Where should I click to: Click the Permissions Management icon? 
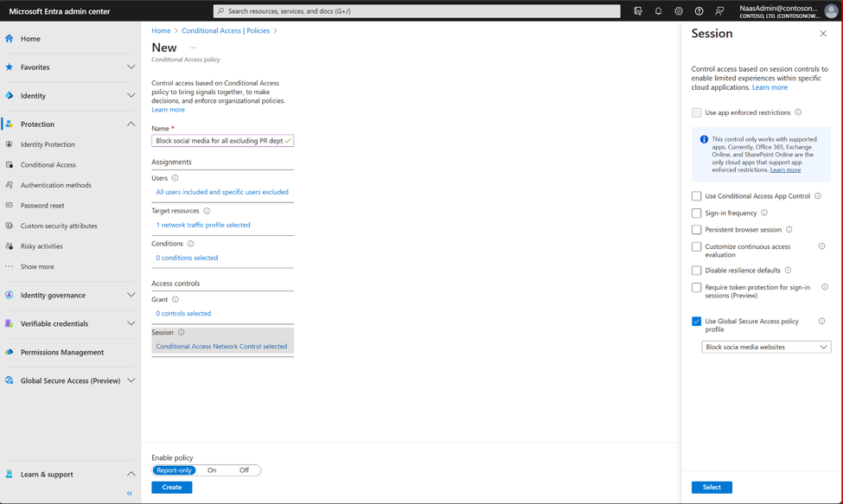click(x=10, y=352)
